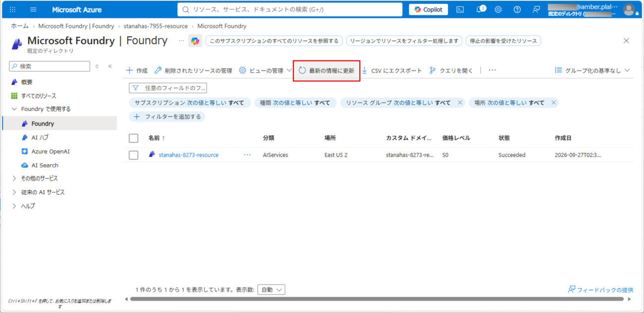Click the 作成 create button
Viewport: 644px width, 313px height.
[x=137, y=70]
